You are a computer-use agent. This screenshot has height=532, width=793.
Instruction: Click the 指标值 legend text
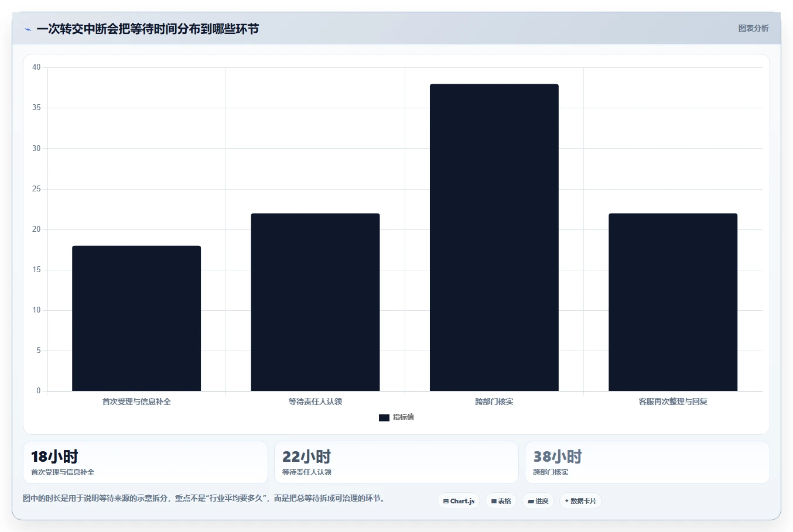click(404, 417)
